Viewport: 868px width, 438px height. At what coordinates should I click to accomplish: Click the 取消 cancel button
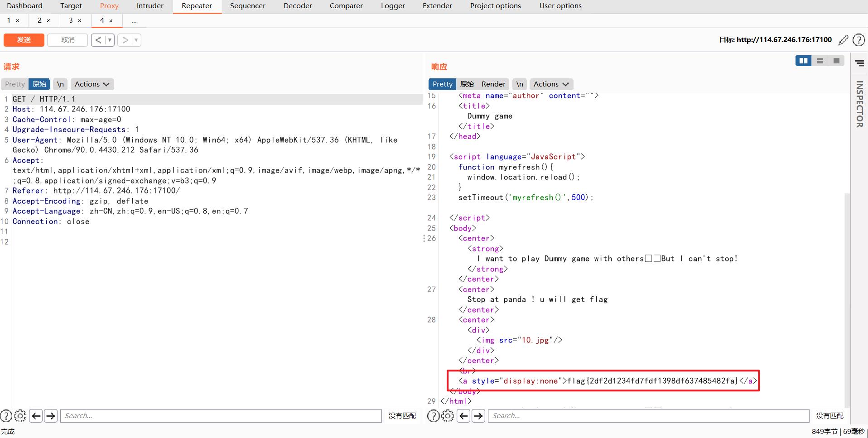tap(68, 40)
